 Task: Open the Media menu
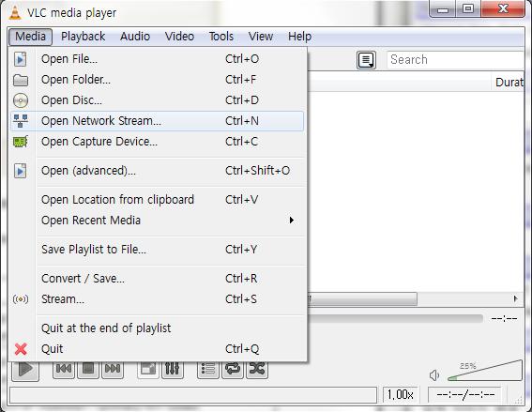[x=30, y=37]
